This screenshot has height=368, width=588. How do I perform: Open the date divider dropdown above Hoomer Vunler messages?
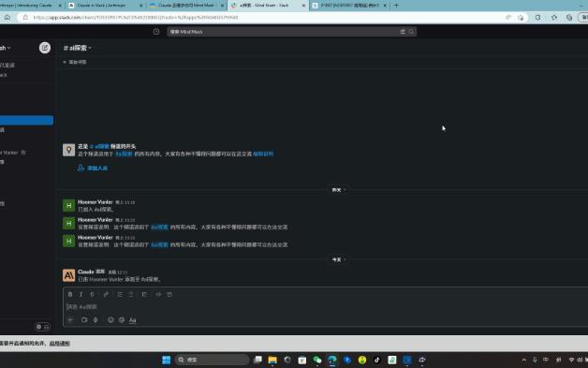click(x=338, y=190)
